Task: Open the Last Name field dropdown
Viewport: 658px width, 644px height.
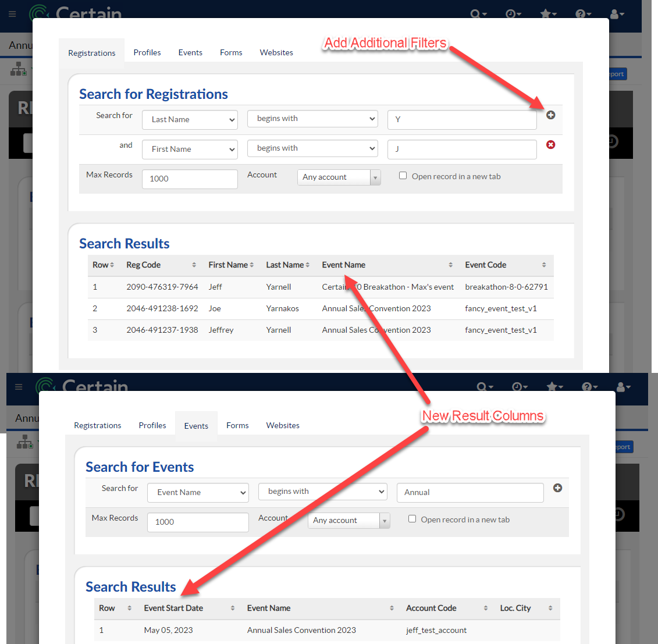Action: click(190, 120)
